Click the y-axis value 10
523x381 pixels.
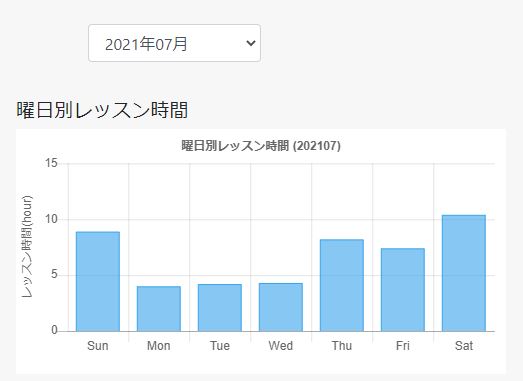(x=52, y=219)
